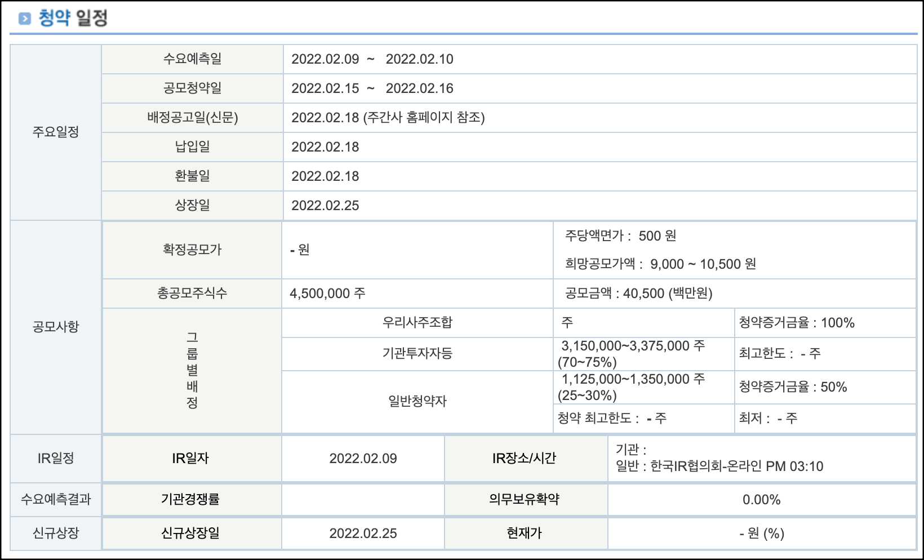Click the 의무보유확약 label

pos(526,499)
